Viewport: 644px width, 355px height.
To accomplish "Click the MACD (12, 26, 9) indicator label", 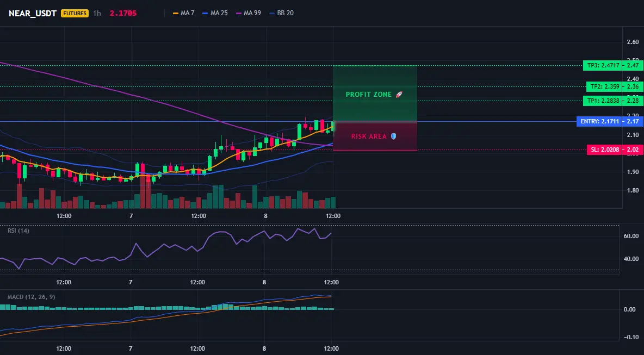I will coord(31,297).
